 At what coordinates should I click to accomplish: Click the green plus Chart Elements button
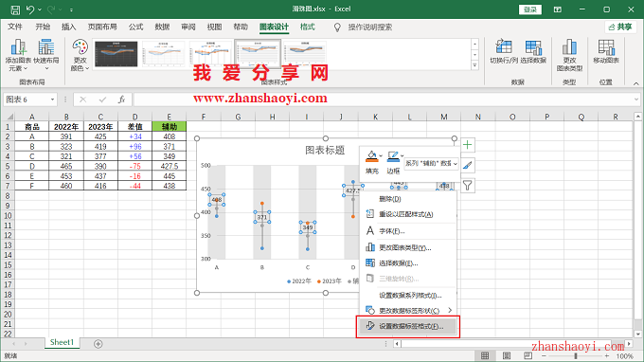coord(468,145)
